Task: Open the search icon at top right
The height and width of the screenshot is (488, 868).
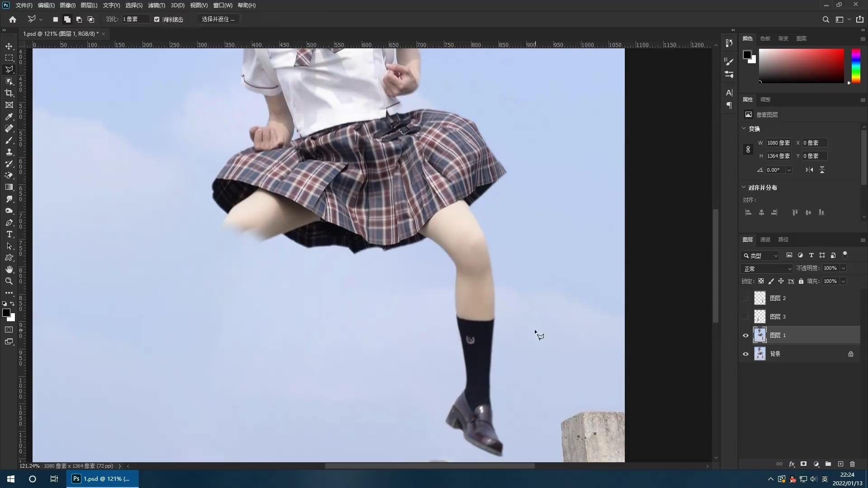Action: click(x=826, y=19)
